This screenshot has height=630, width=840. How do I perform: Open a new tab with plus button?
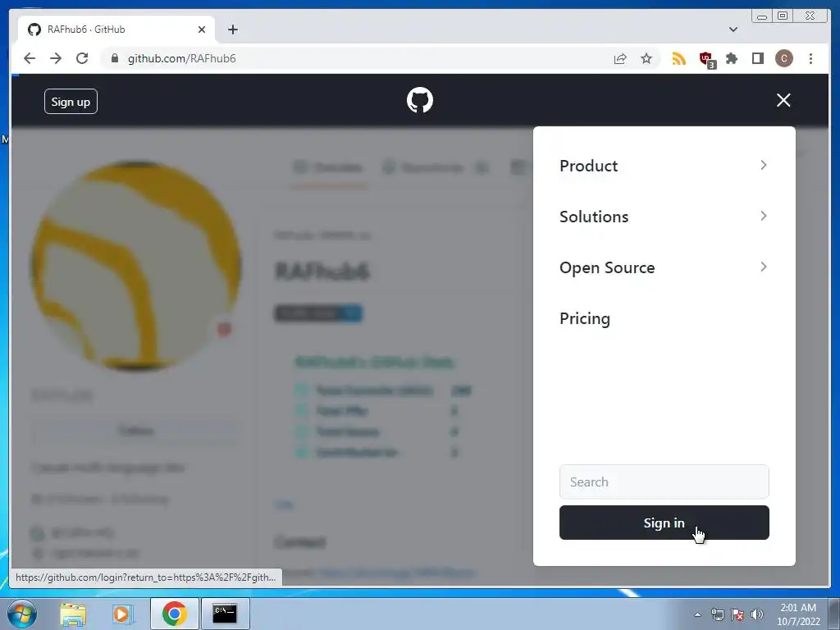pos(232,30)
